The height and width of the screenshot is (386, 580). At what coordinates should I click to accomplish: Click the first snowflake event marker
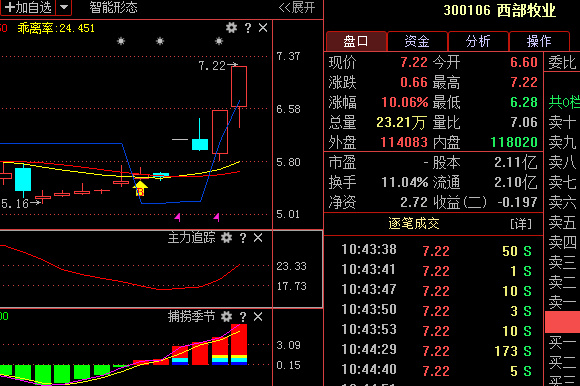pyautogui.click(x=121, y=41)
